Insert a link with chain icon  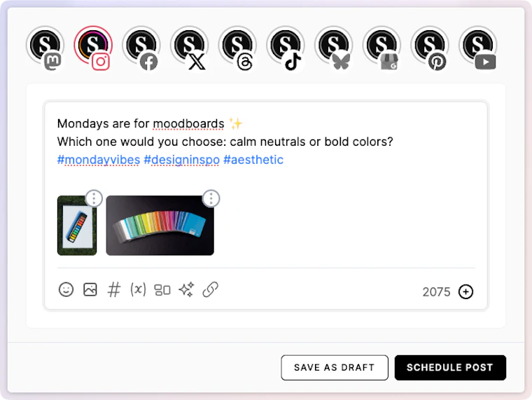[211, 289]
